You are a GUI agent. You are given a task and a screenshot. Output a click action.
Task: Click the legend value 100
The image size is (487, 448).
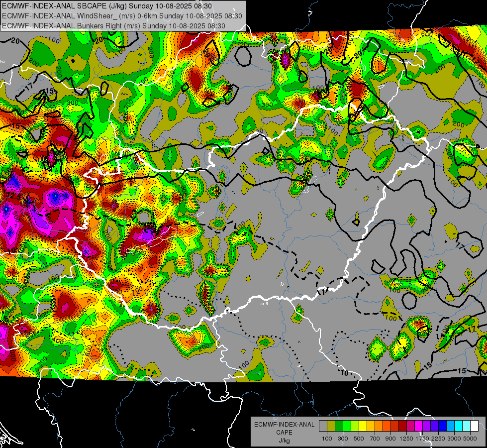pos(327,439)
